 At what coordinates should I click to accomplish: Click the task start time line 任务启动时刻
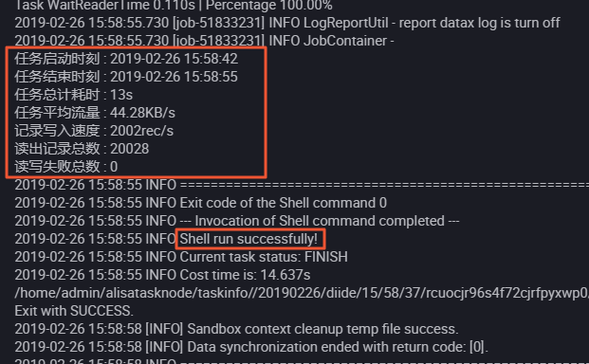(126, 59)
